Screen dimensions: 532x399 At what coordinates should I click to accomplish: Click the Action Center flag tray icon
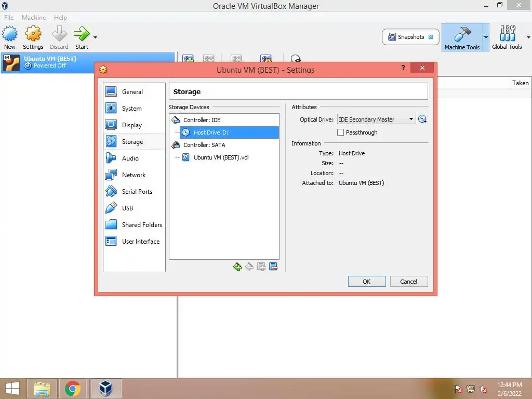458,389
